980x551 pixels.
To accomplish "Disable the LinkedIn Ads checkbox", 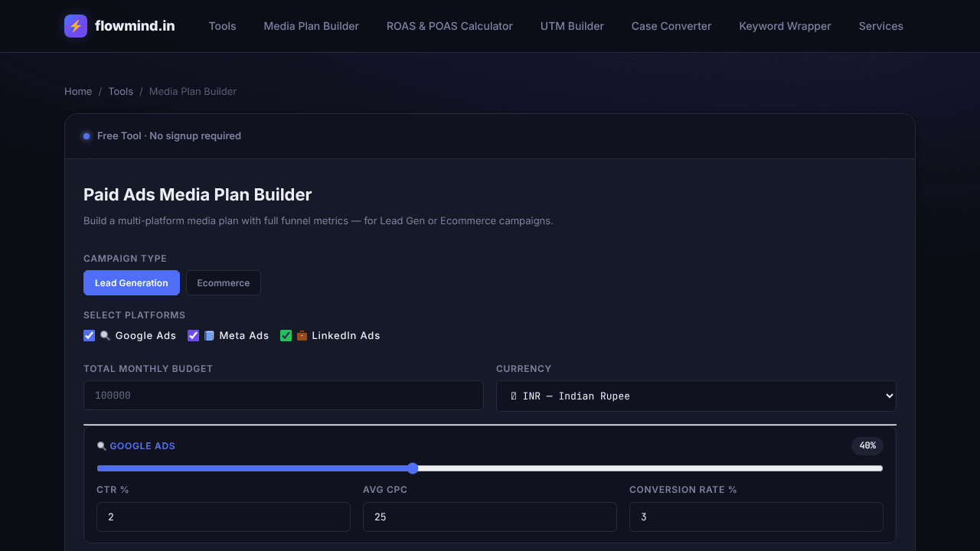I will 286,335.
